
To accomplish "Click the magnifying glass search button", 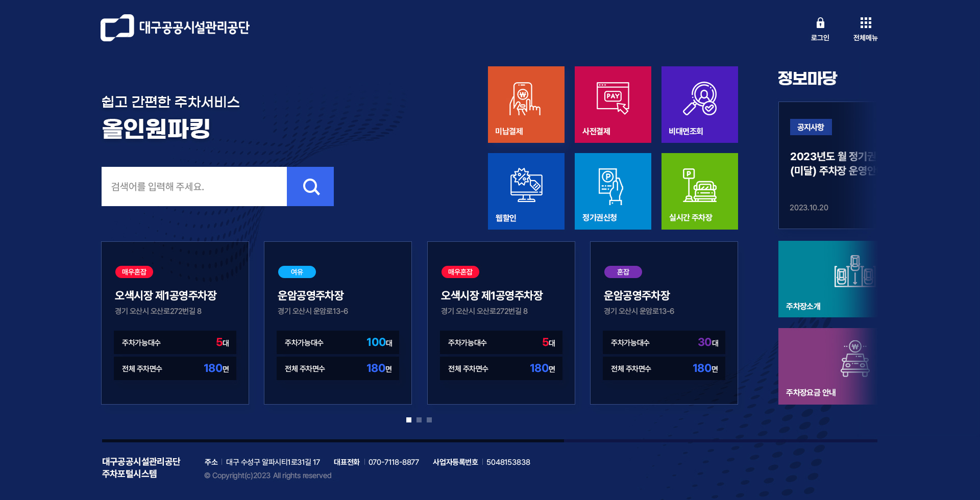I will click(310, 186).
